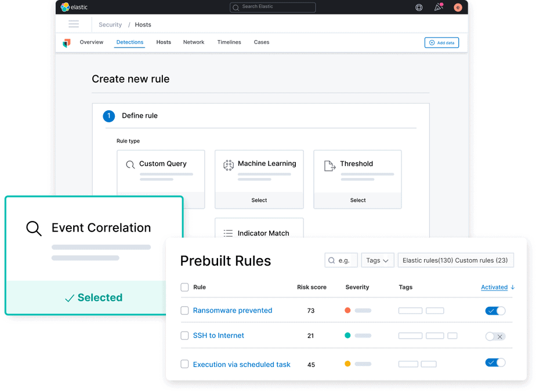Open the Tags dropdown in Prebuilt Rules
Image resolution: width=536 pixels, height=392 pixels.
[x=377, y=260]
